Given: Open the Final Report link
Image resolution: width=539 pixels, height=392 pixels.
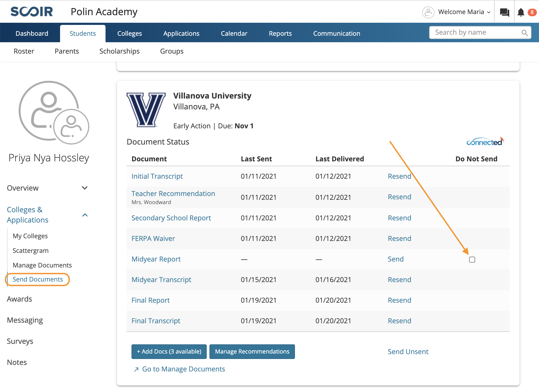Looking at the screenshot, I should [150, 300].
